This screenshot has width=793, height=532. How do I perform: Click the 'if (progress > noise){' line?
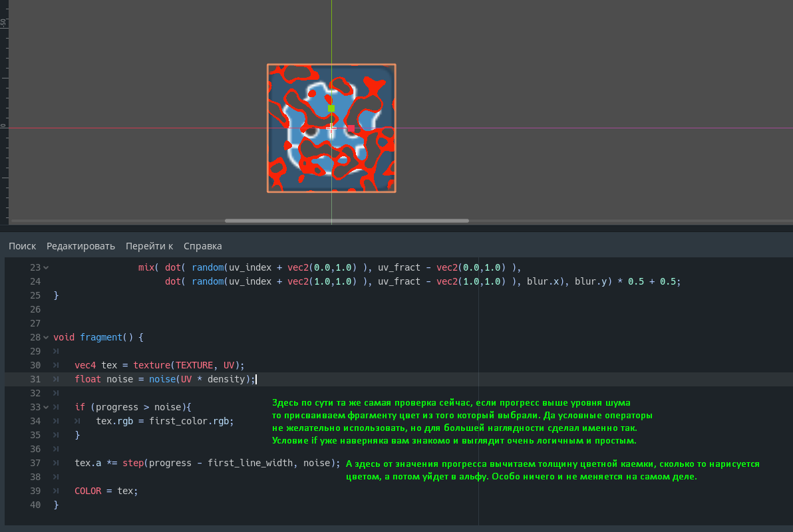133,407
